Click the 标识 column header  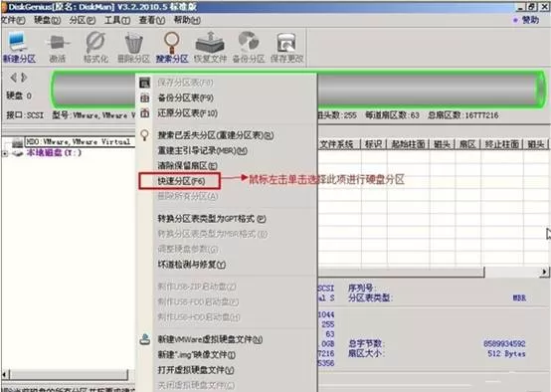click(x=374, y=144)
